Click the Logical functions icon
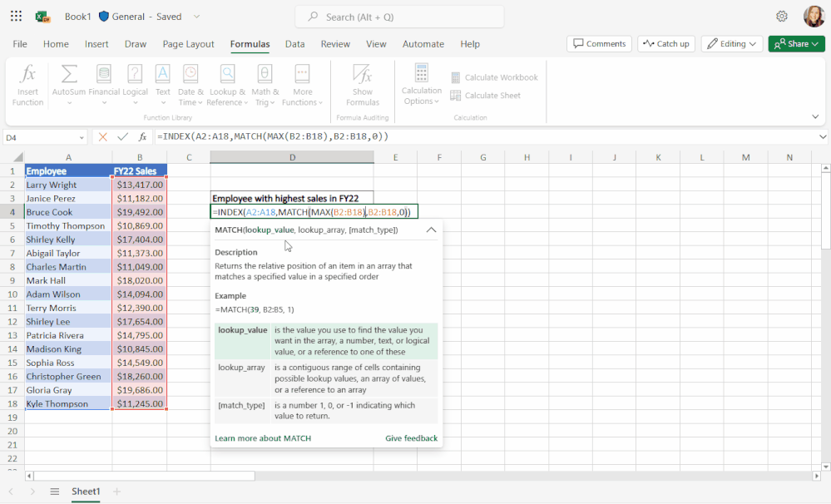 tap(133, 83)
